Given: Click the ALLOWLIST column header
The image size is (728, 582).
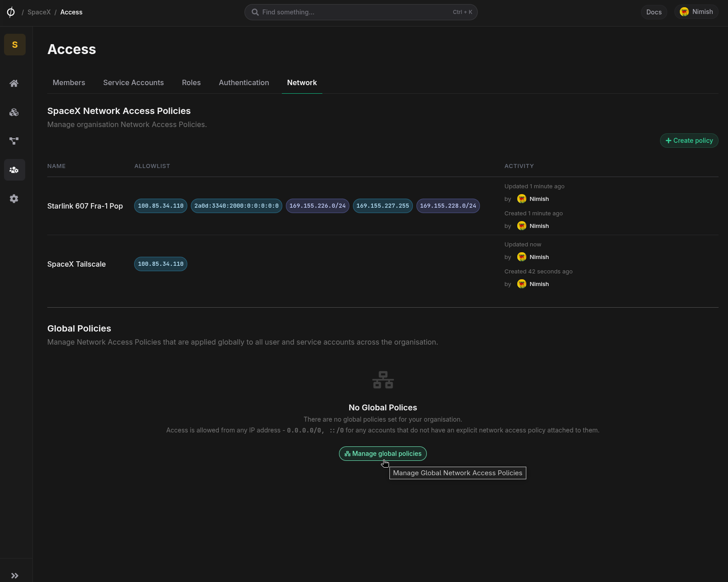Looking at the screenshot, I should click(x=152, y=166).
